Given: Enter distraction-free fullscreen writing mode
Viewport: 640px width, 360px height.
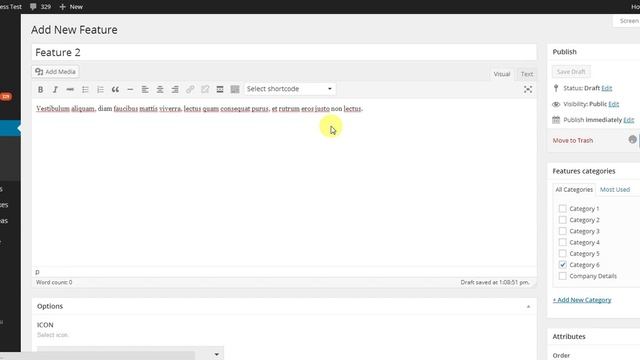Looking at the screenshot, I should (528, 89).
